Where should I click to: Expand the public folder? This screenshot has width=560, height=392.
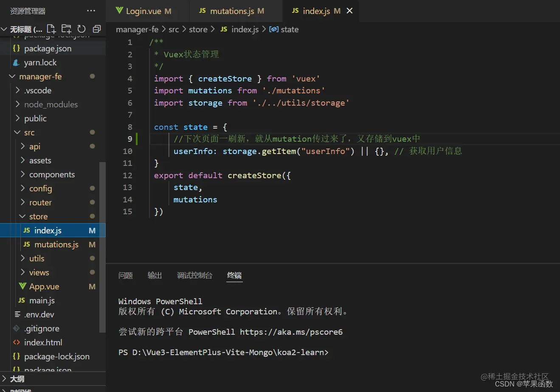click(x=53, y=118)
